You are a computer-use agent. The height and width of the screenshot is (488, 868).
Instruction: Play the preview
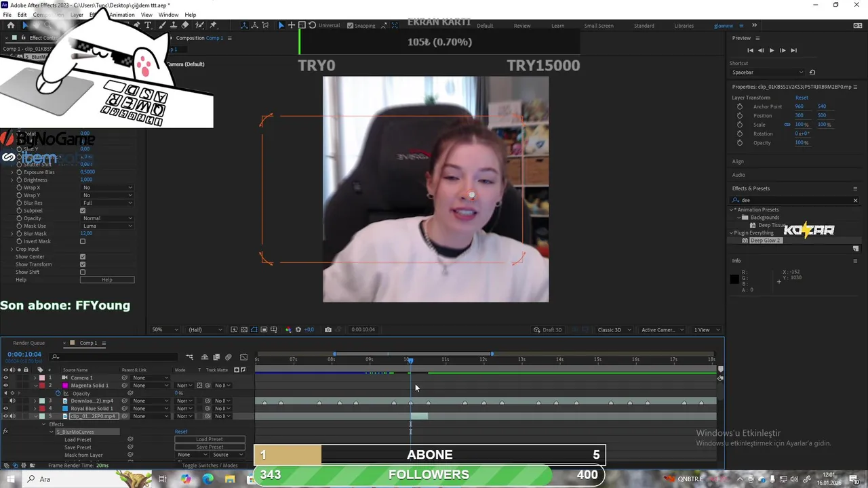772,50
